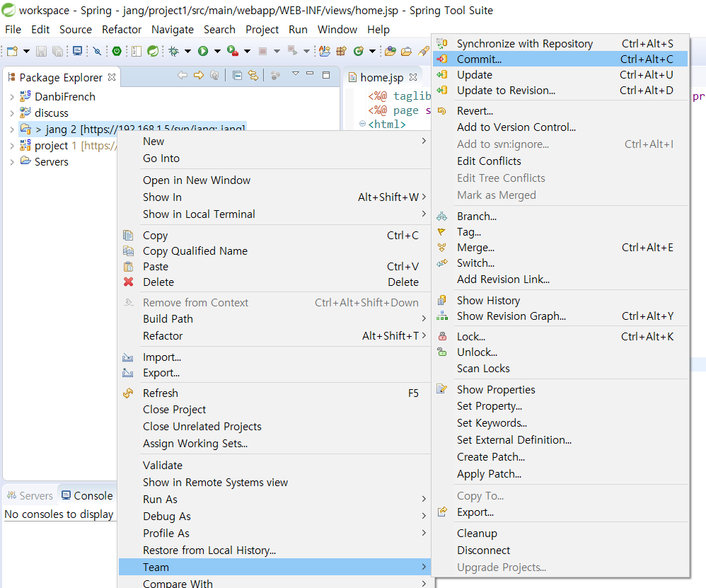Select Close Project in context menu
This screenshot has width=706, height=588.
(274, 409)
